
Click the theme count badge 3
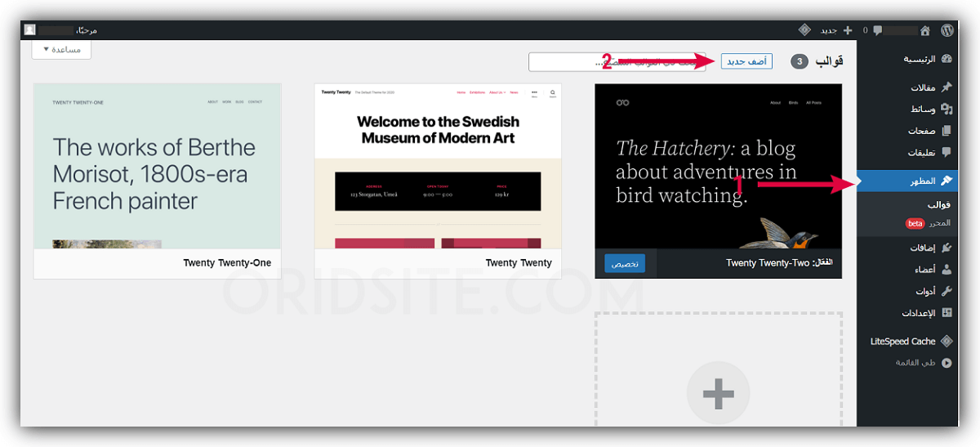(800, 61)
